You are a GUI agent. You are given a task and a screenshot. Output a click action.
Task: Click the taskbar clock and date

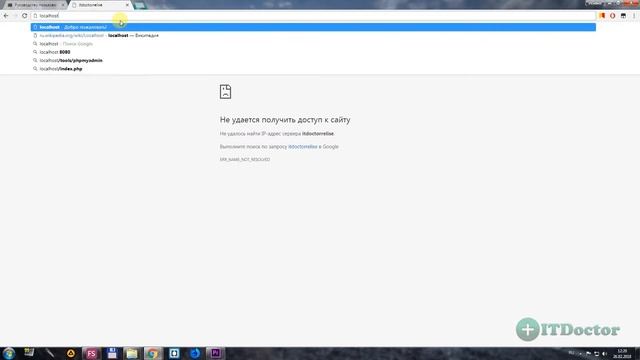(x=622, y=353)
